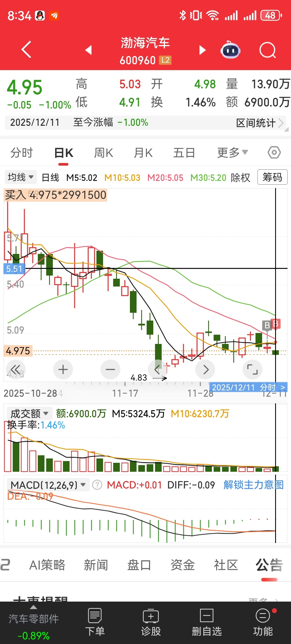Tap 至今涨幅 -1.00% text
This screenshot has width=291, height=644.
coord(111,122)
